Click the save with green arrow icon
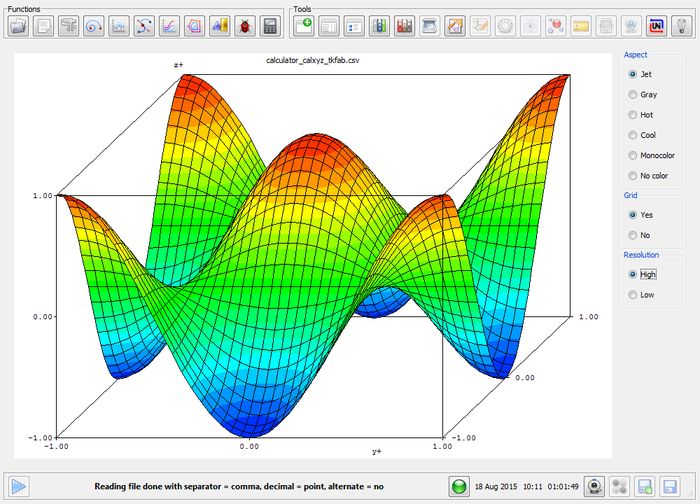Screen dimensions: 700x504 click(645, 486)
